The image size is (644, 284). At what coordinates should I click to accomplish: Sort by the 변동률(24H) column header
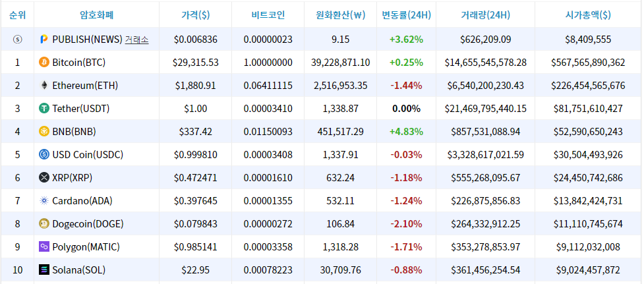click(406, 15)
